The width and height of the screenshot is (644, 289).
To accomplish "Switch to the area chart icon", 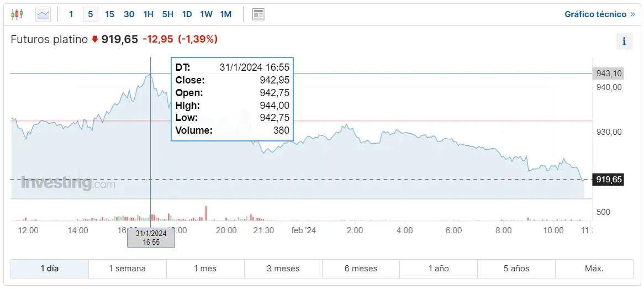I will (43, 14).
